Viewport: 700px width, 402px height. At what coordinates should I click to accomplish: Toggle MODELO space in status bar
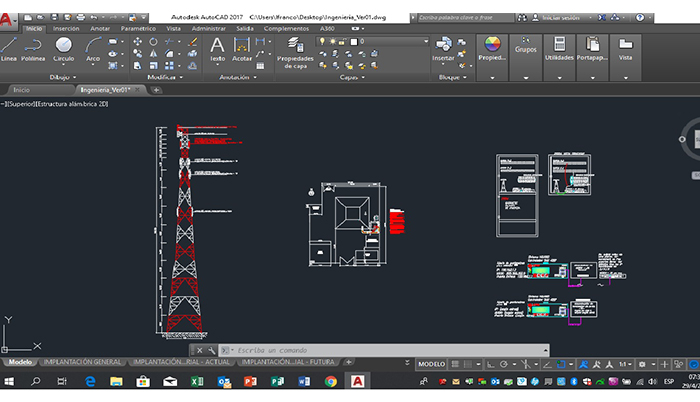432,364
